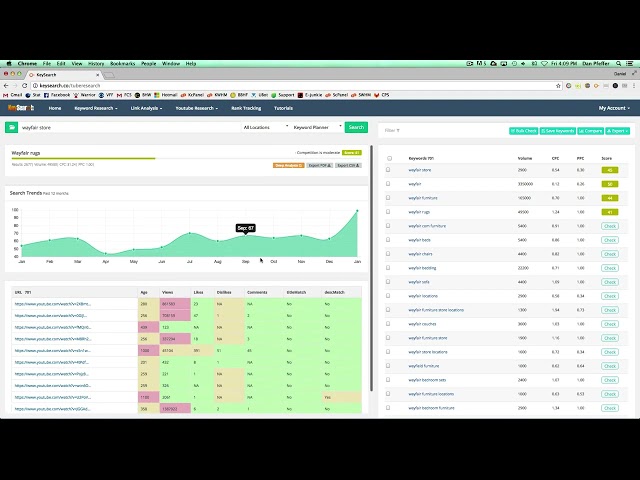
Task: Expand the Keyword Research menu
Action: click(x=96, y=108)
